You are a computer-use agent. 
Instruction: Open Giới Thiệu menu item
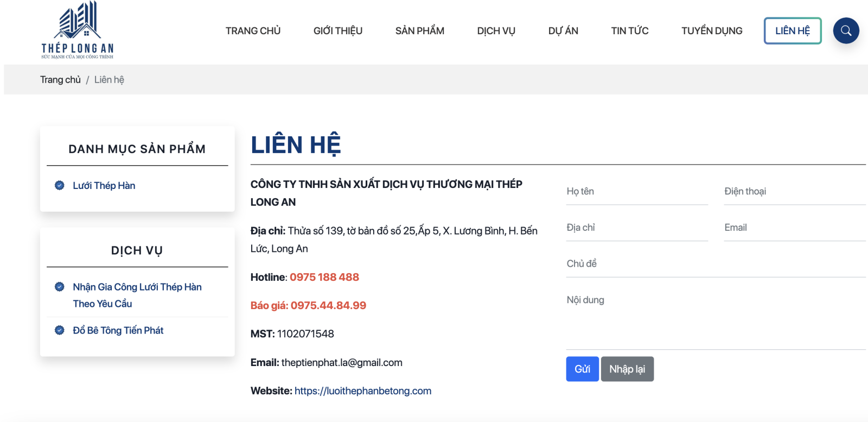coord(338,31)
